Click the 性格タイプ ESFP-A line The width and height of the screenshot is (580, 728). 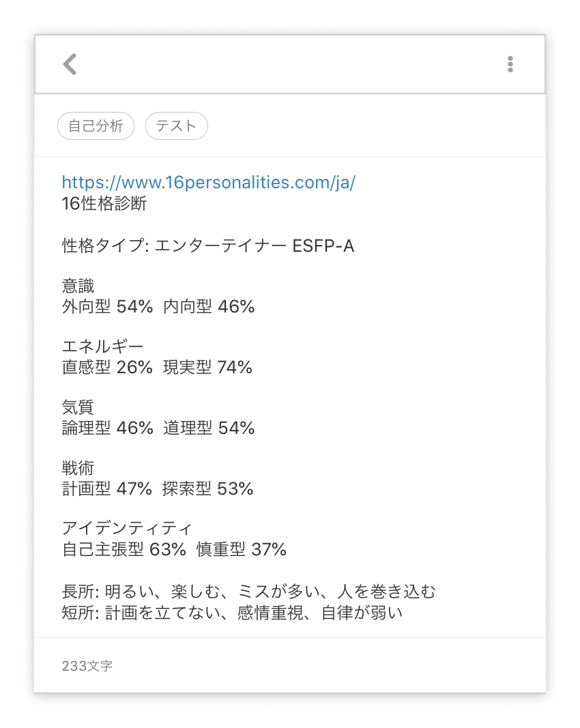(x=208, y=246)
